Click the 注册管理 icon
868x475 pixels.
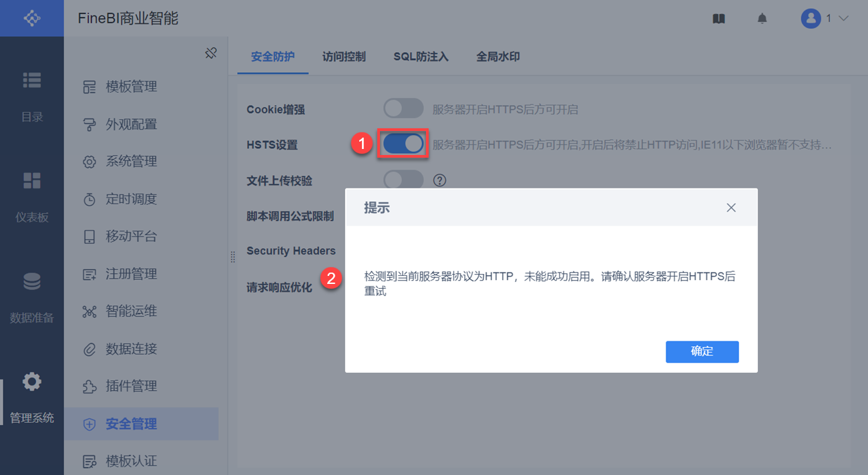tap(89, 274)
